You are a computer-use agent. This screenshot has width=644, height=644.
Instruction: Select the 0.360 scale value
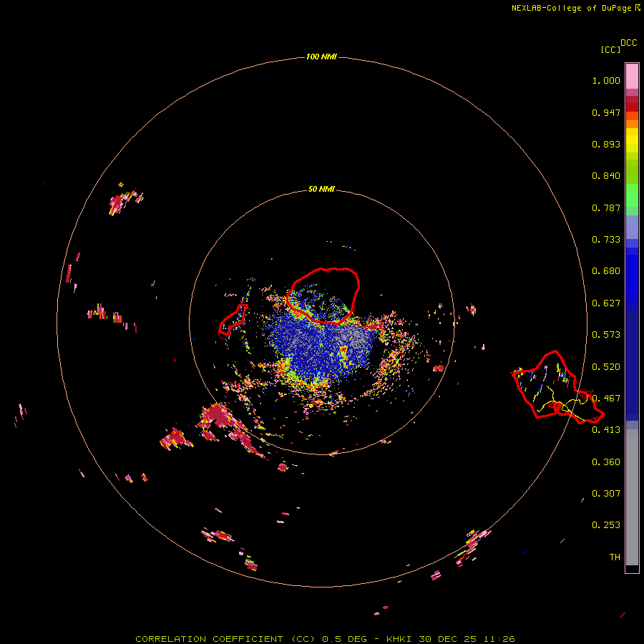pyautogui.click(x=606, y=462)
